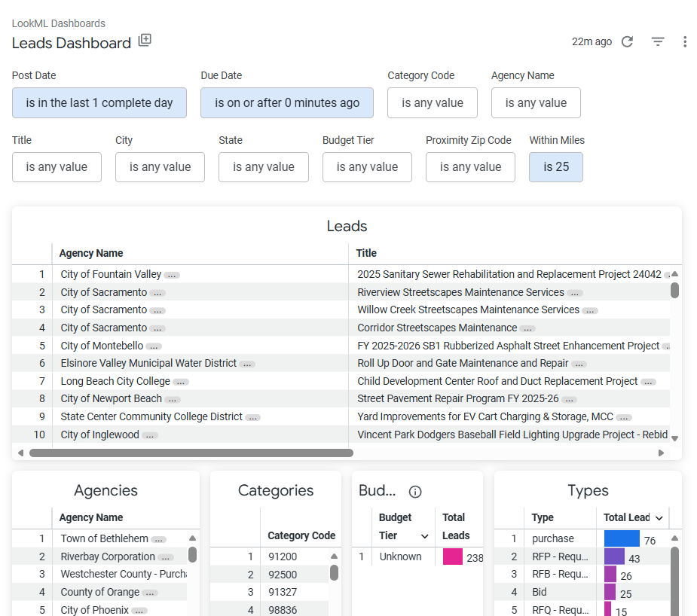Open the Post Date filter dropdown
Screen dimensions: 697x616
pos(99,103)
